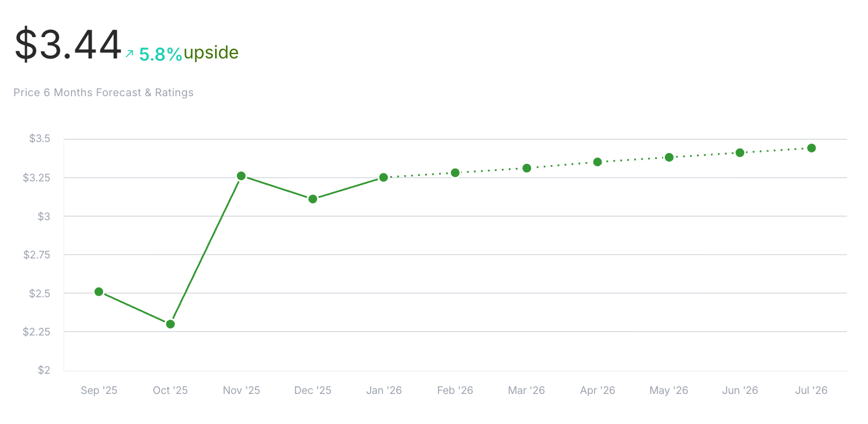Viewport: 868px width, 424px height.
Task: Select the Apr '26 forecast point
Action: click(598, 162)
